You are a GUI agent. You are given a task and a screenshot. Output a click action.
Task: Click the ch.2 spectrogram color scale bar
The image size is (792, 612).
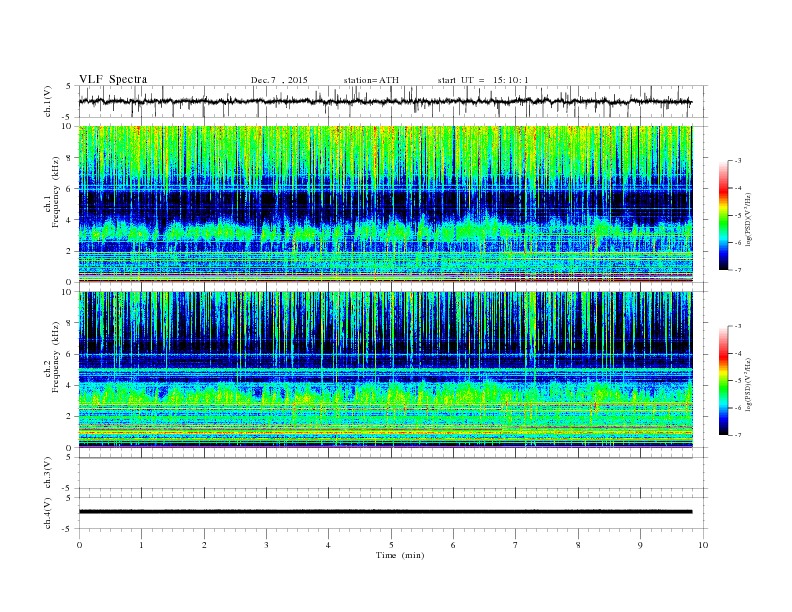[x=723, y=381]
